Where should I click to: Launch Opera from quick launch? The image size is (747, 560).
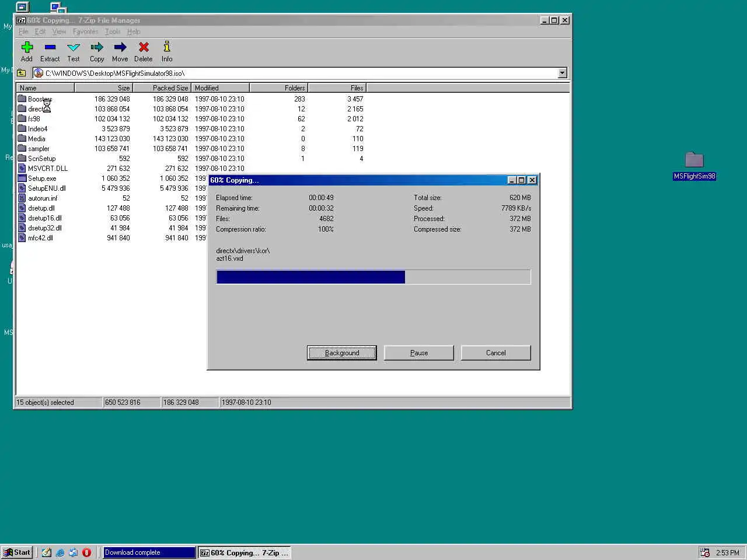86,552
